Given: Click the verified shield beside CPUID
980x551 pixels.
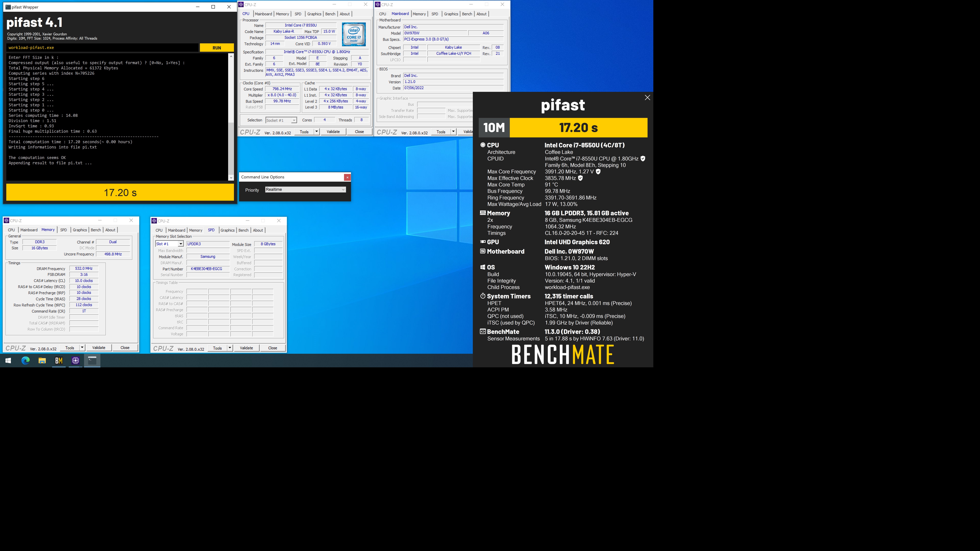Looking at the screenshot, I should pos(643,158).
